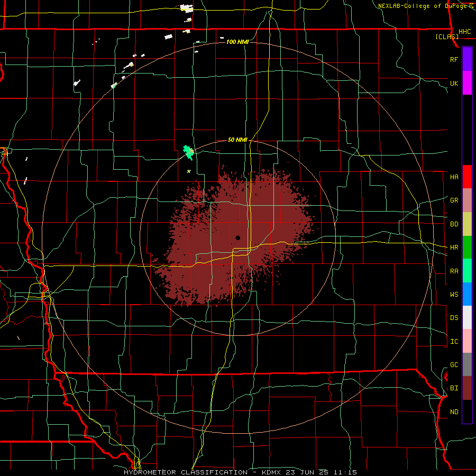476x476 pixels.
Task: Click the 100 NMI range ring label
Action: 237,42
